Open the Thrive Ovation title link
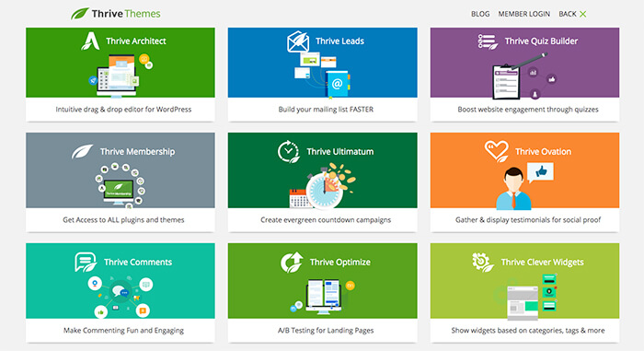 pyautogui.click(x=543, y=151)
